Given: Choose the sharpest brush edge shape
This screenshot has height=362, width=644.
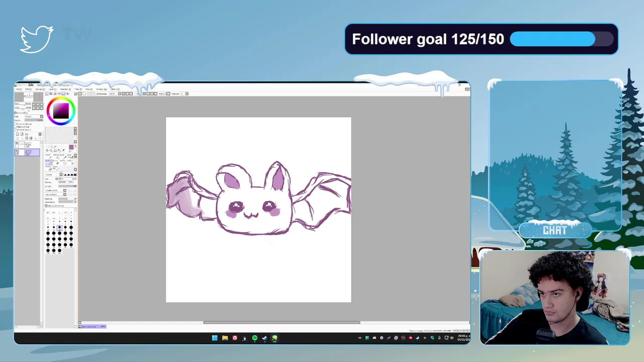Looking at the screenshot, I should tap(65, 174).
